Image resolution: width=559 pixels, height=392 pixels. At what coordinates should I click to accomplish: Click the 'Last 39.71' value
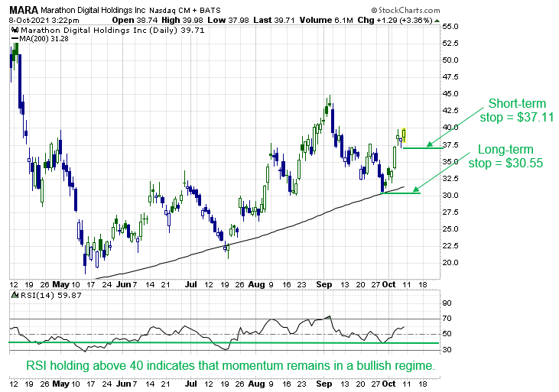coord(274,21)
